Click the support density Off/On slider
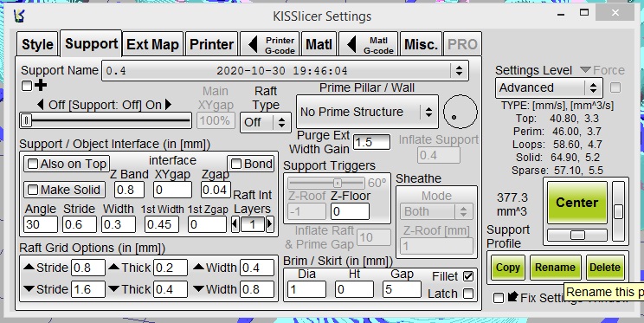 (106, 121)
